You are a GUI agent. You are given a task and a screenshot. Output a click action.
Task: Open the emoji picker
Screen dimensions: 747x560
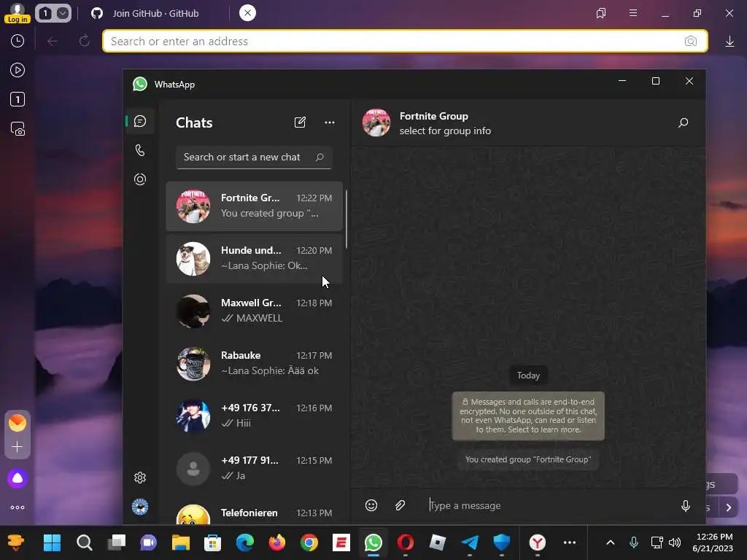point(371,505)
